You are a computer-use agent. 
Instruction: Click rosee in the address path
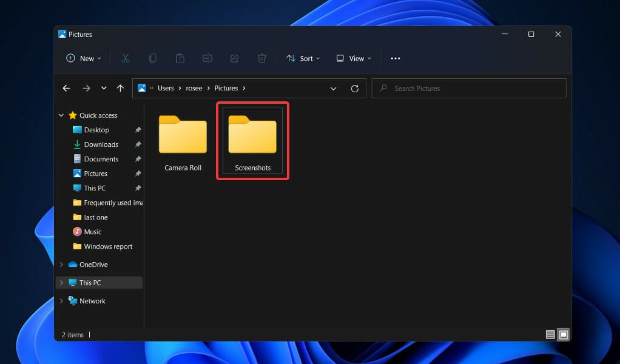tap(194, 88)
